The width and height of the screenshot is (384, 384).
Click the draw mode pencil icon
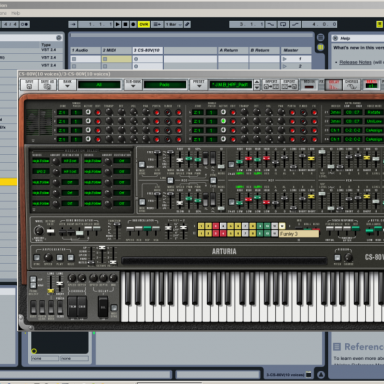click(x=187, y=24)
